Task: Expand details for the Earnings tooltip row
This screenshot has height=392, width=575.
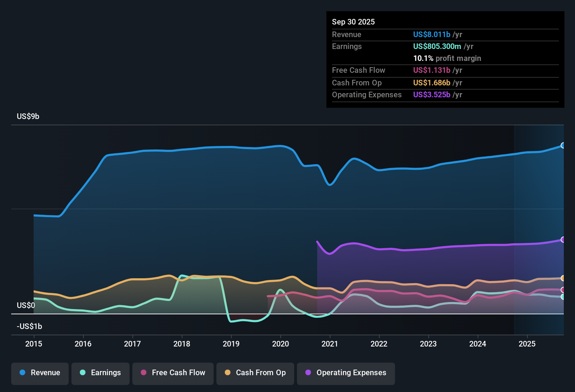Action: point(347,46)
